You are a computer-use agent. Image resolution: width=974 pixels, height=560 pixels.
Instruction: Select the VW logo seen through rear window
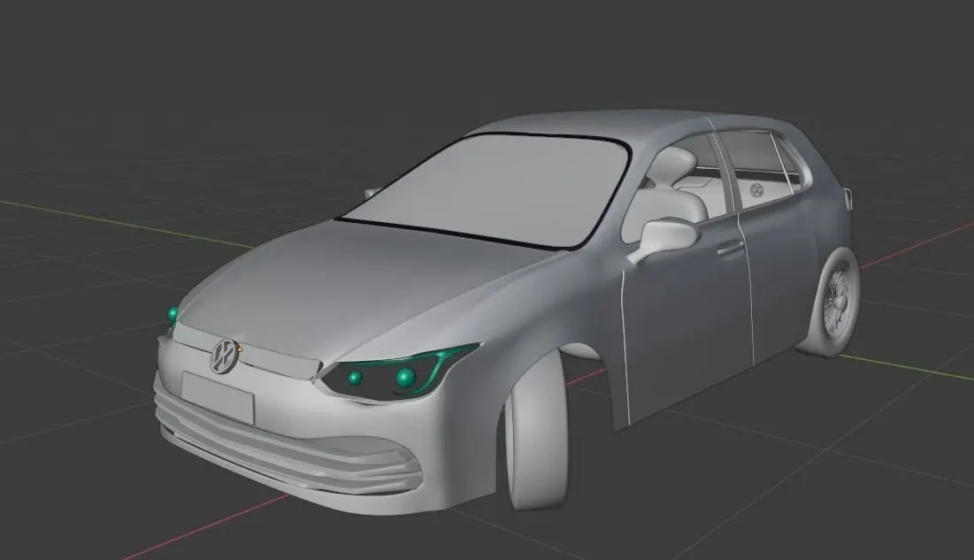point(756,190)
